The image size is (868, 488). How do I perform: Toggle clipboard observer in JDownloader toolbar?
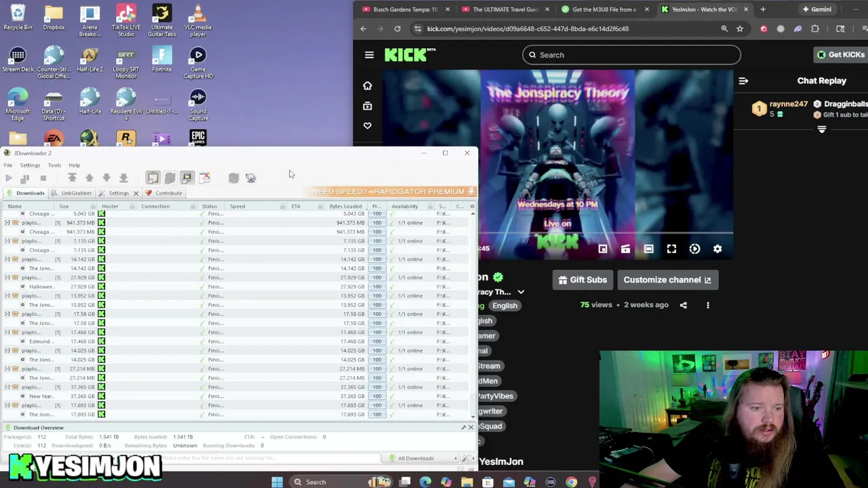coord(153,178)
